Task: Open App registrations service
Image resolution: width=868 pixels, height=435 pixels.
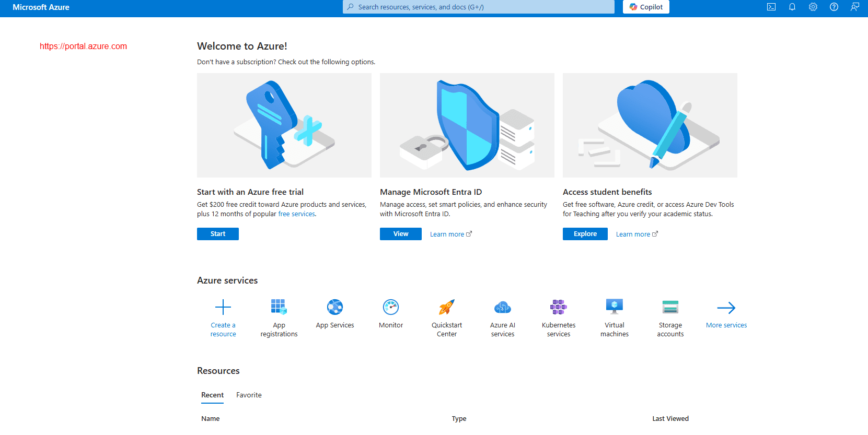Action: (x=279, y=307)
